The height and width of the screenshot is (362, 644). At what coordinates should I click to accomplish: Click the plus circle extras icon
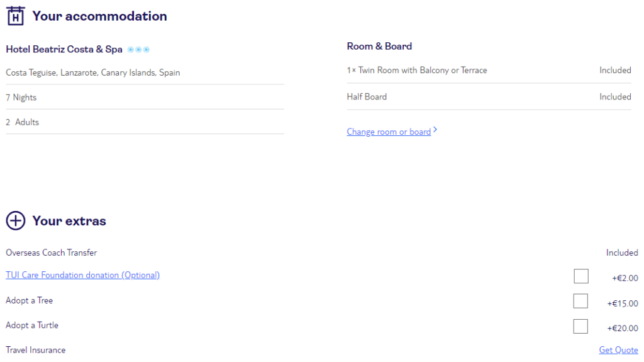click(16, 220)
